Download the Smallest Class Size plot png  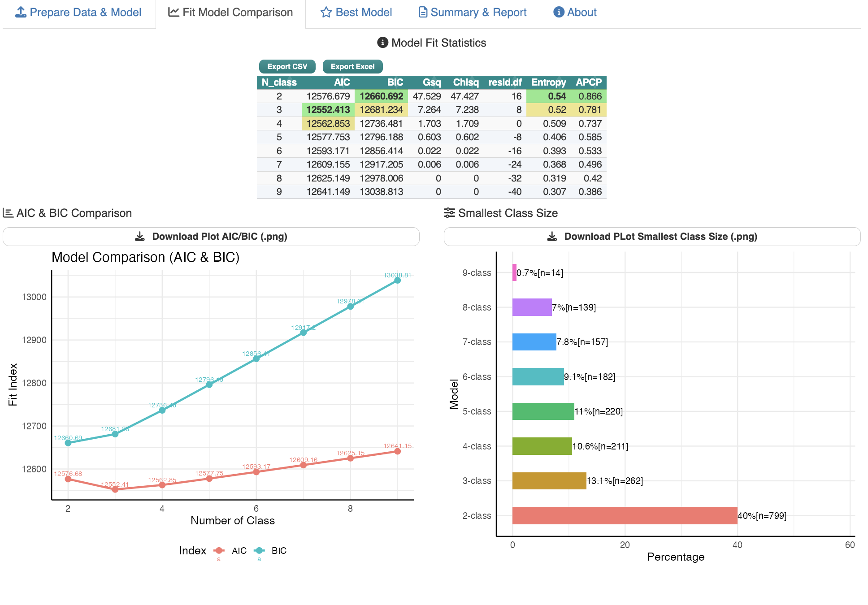(660, 237)
